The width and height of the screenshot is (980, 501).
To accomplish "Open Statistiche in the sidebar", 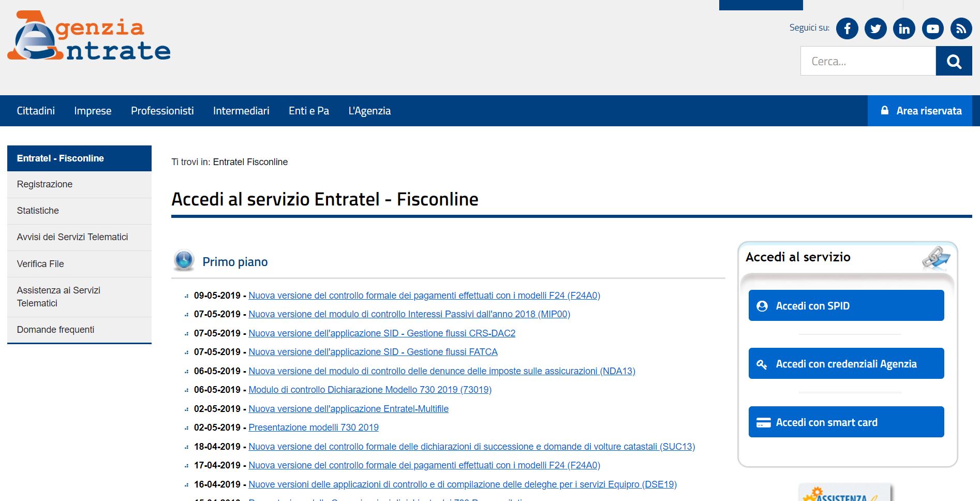I will click(x=79, y=211).
